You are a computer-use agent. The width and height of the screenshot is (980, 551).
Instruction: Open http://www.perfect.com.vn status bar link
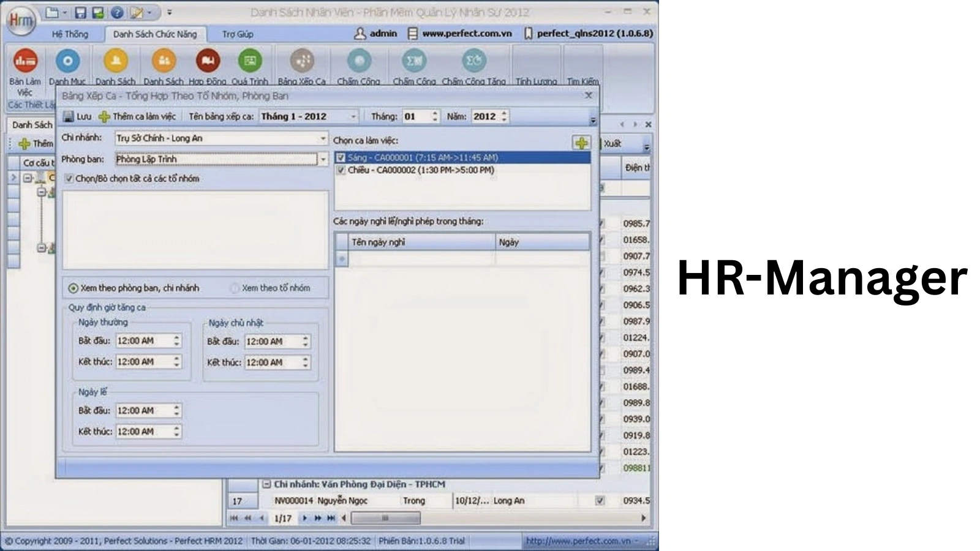tap(578, 541)
